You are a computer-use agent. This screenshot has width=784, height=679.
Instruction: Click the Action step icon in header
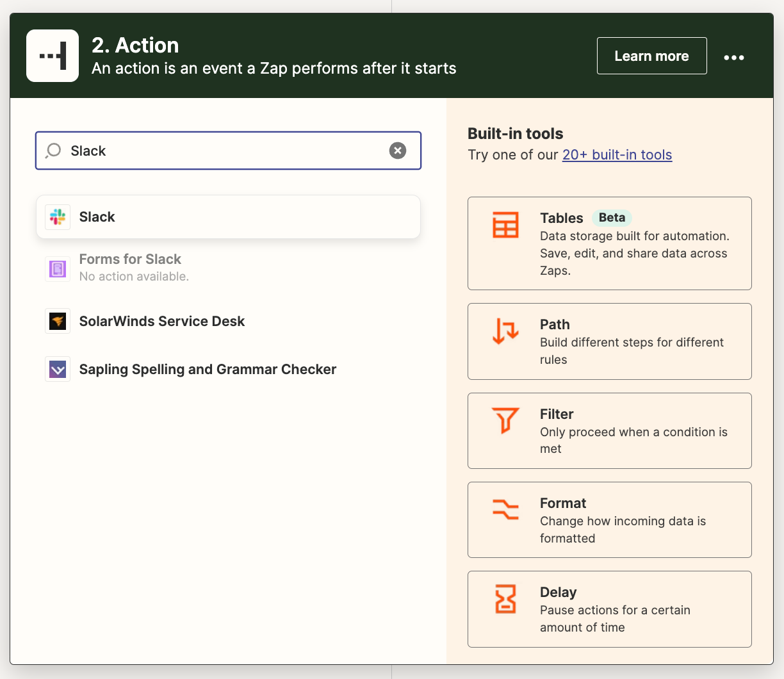coord(53,56)
